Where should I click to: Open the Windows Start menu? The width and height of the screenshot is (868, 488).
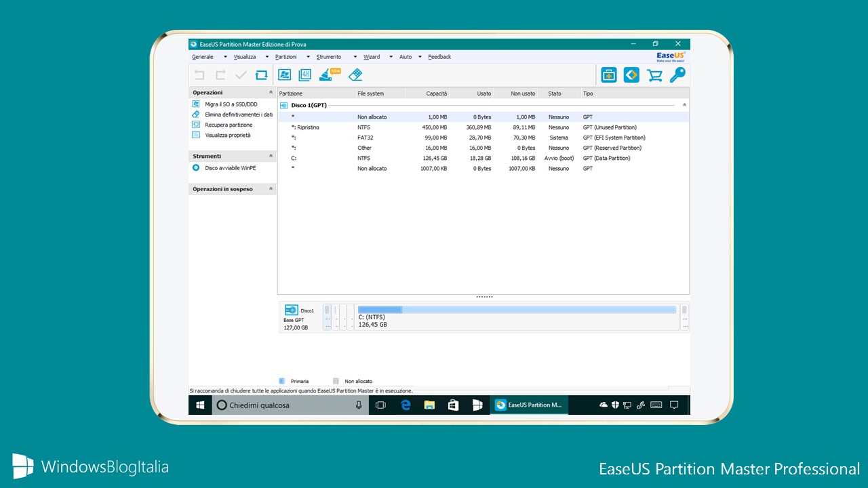[x=201, y=405]
